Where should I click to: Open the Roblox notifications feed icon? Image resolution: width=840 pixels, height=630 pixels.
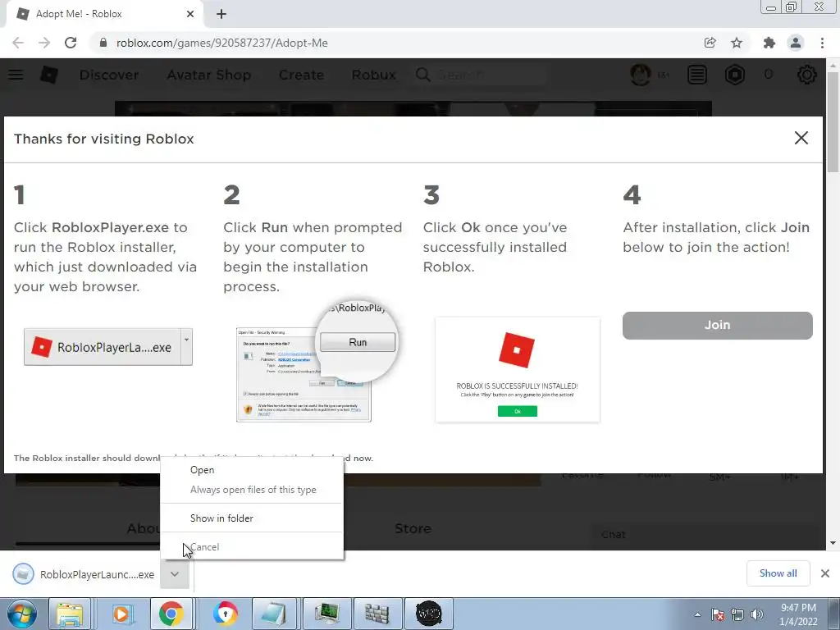coord(697,75)
